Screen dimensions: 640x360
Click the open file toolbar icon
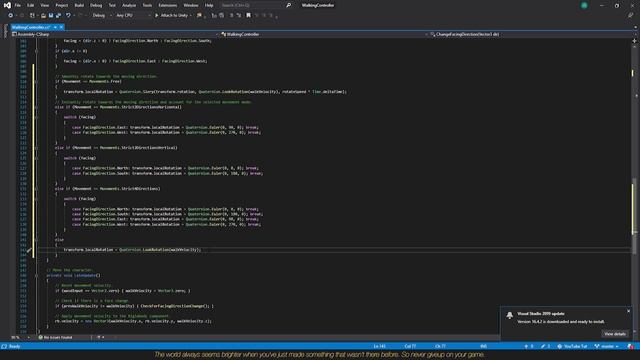click(43, 16)
